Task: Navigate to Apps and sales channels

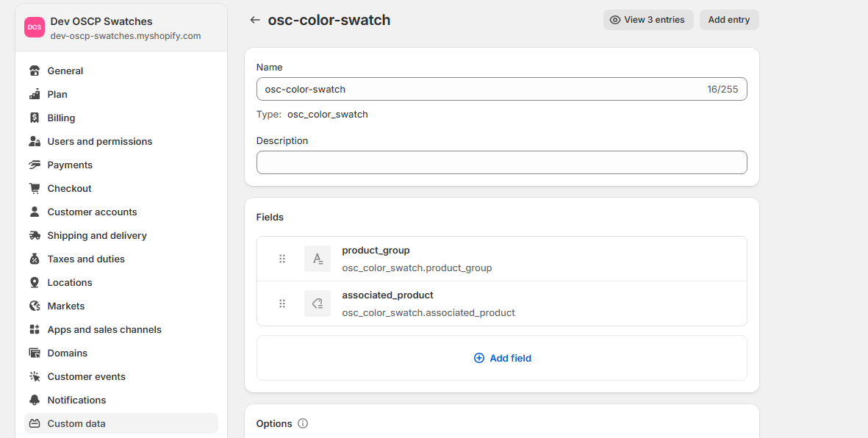Action: (x=104, y=329)
